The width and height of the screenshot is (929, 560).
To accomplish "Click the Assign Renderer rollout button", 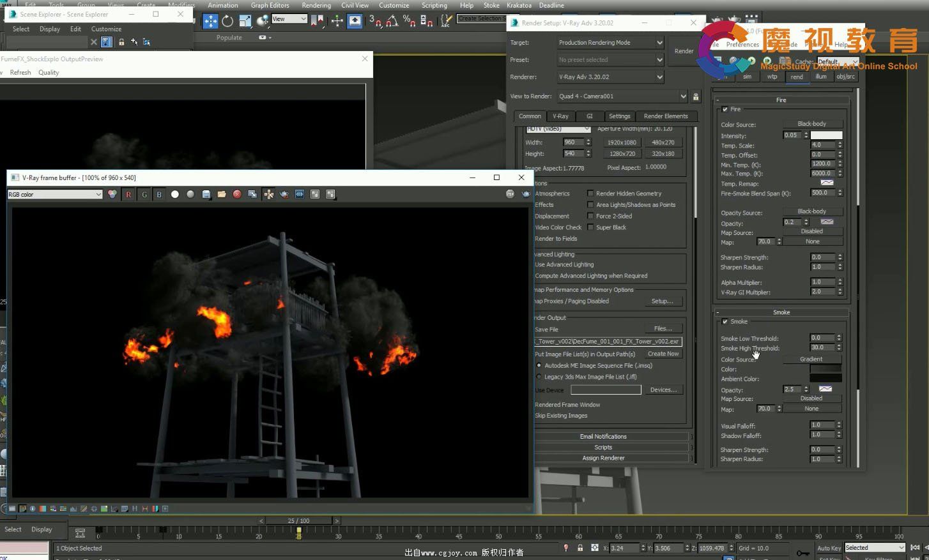I will point(603,458).
